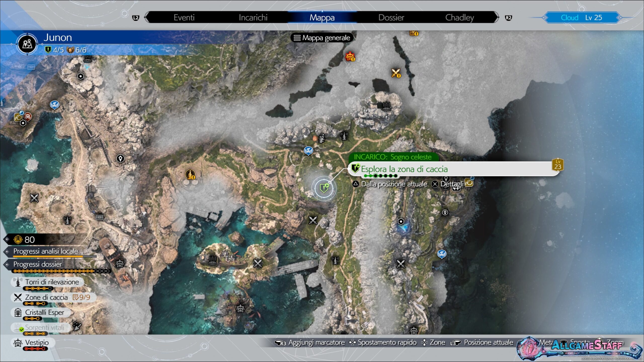Click the Lv 23 quest level badge
Image resolution: width=644 pixels, height=362 pixels.
click(558, 165)
